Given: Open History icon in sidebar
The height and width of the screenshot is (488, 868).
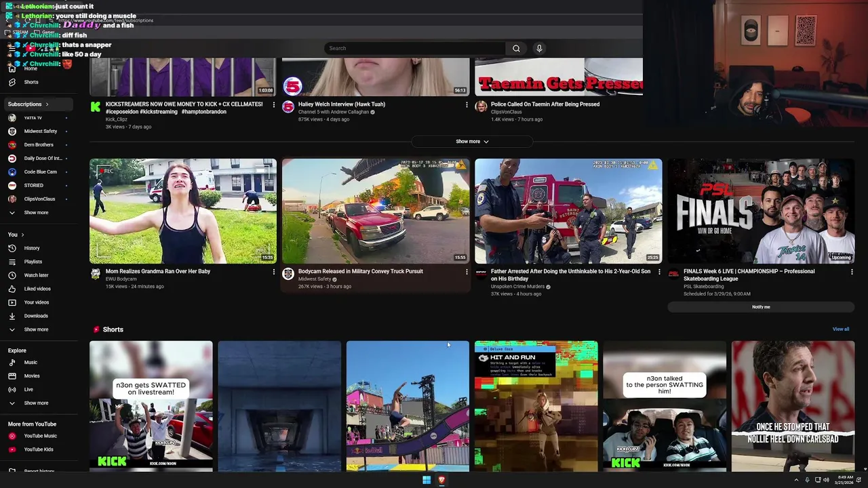Looking at the screenshot, I should (x=12, y=248).
